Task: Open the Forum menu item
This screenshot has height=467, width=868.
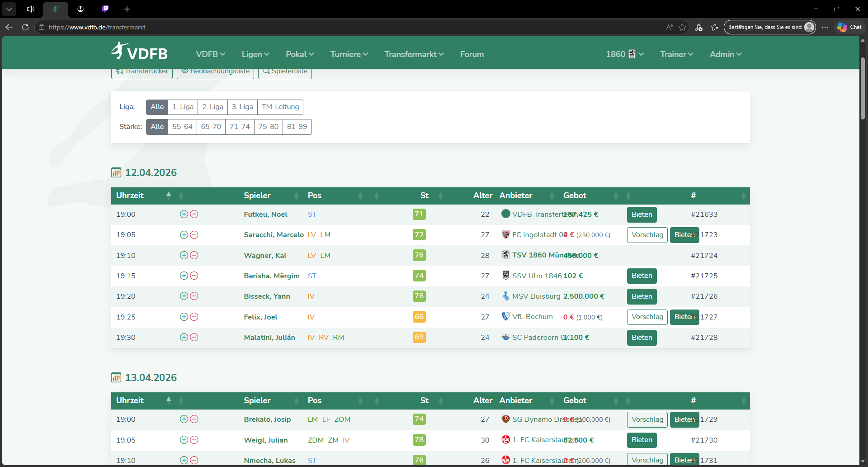Action: [472, 54]
